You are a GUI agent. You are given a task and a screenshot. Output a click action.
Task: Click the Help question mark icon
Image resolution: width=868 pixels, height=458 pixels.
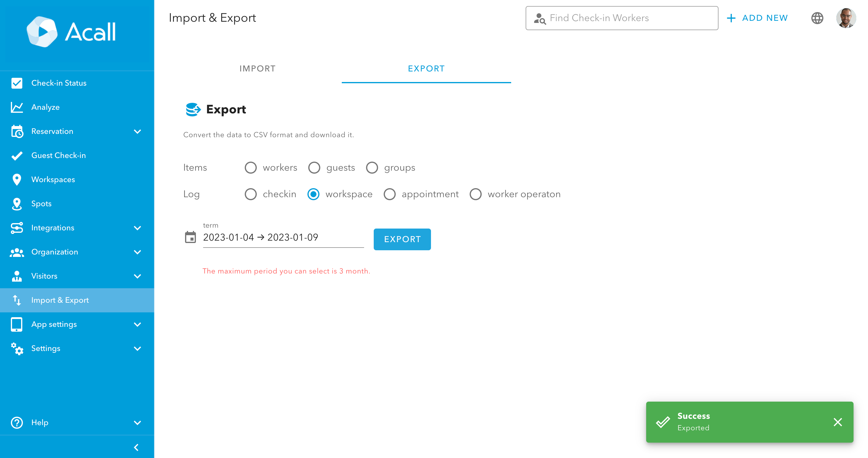(17, 423)
